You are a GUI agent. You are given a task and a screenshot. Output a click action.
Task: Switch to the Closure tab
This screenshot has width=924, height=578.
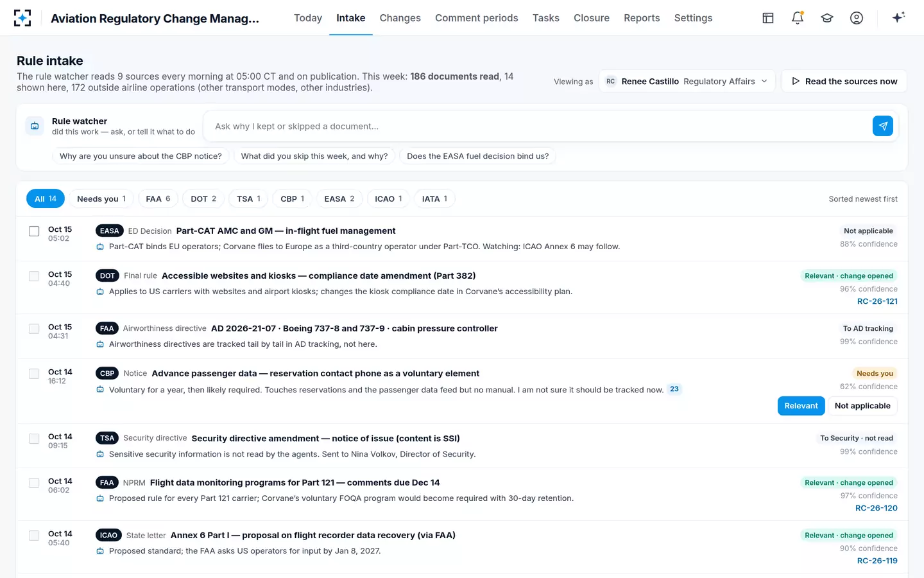click(x=592, y=18)
